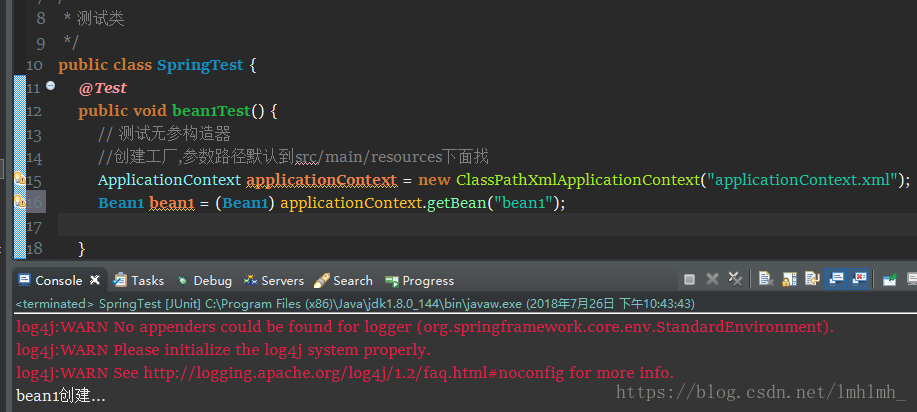Open the Tasks tab
Image resolution: width=917 pixels, height=412 pixels.
[139, 281]
